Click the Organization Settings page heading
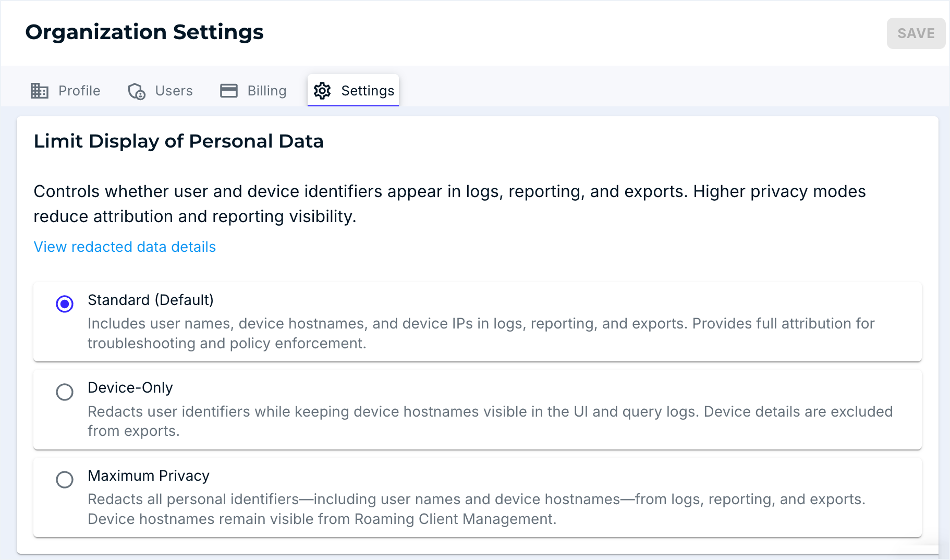This screenshot has width=950, height=560. [x=144, y=32]
